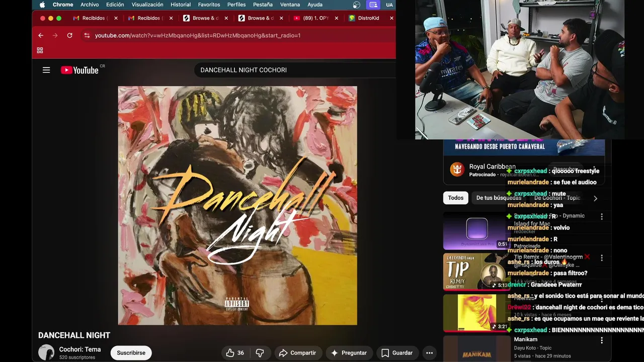
Task: Close the DistroKid tab
Action: click(391, 18)
